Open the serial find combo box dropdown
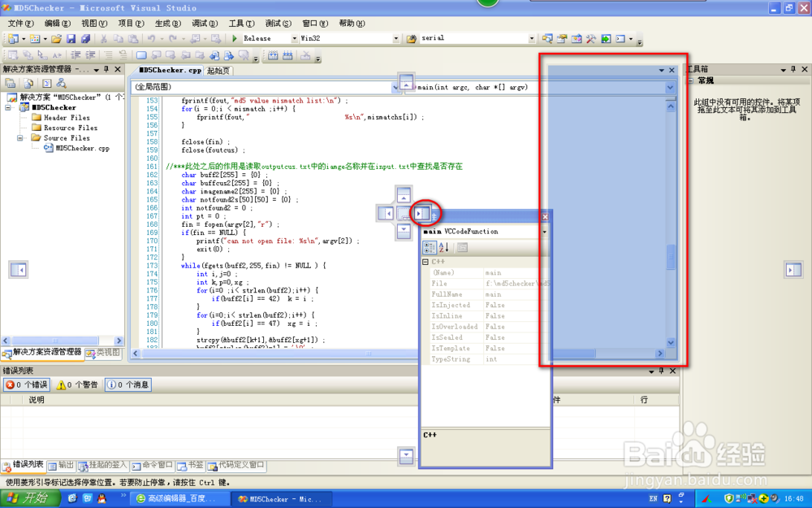Screen dimensions: 812x508 (x=531, y=38)
